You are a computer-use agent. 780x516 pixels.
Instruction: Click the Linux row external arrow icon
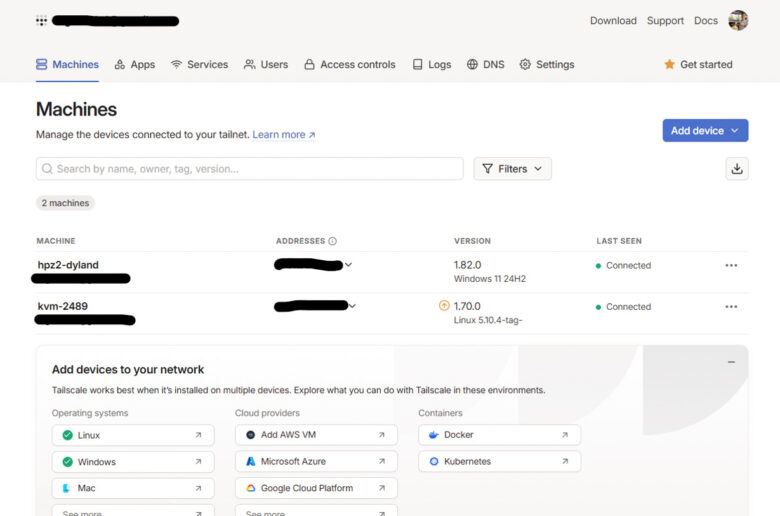coord(198,435)
